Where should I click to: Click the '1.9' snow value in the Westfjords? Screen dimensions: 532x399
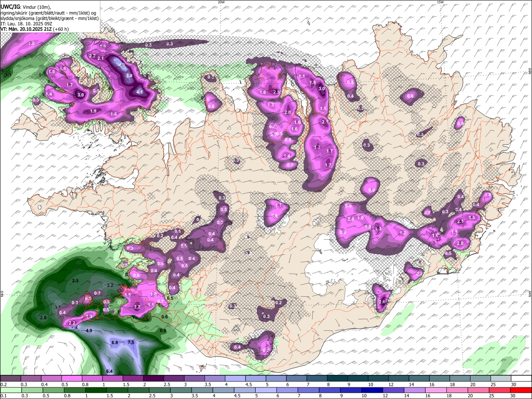pyautogui.click(x=93, y=111)
